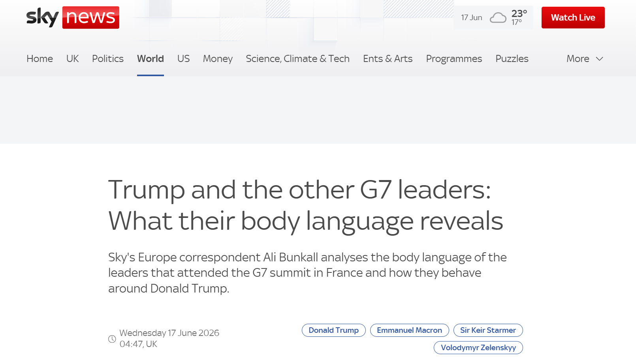The height and width of the screenshot is (364, 636).
Task: Click the article headline about G7 leaders
Action: click(306, 205)
